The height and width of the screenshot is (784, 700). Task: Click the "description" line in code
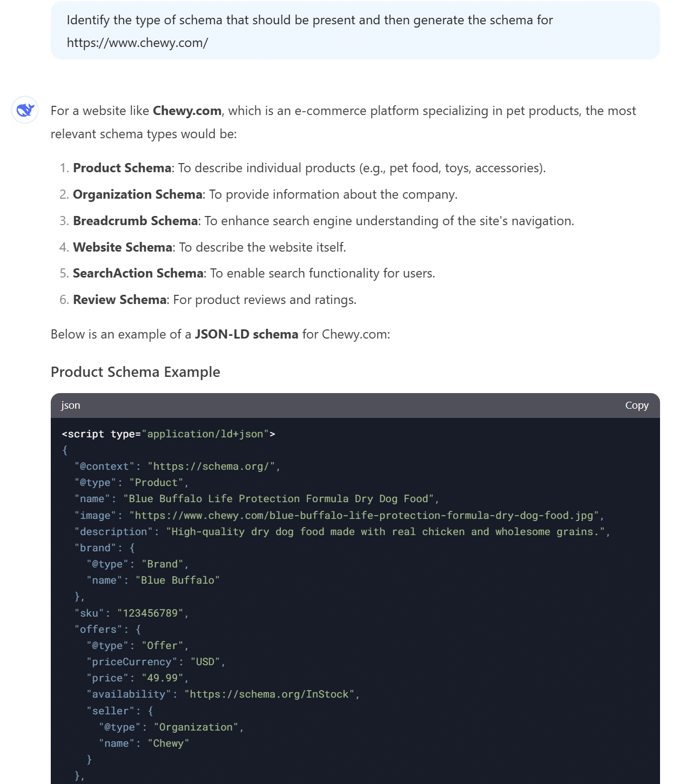point(342,532)
